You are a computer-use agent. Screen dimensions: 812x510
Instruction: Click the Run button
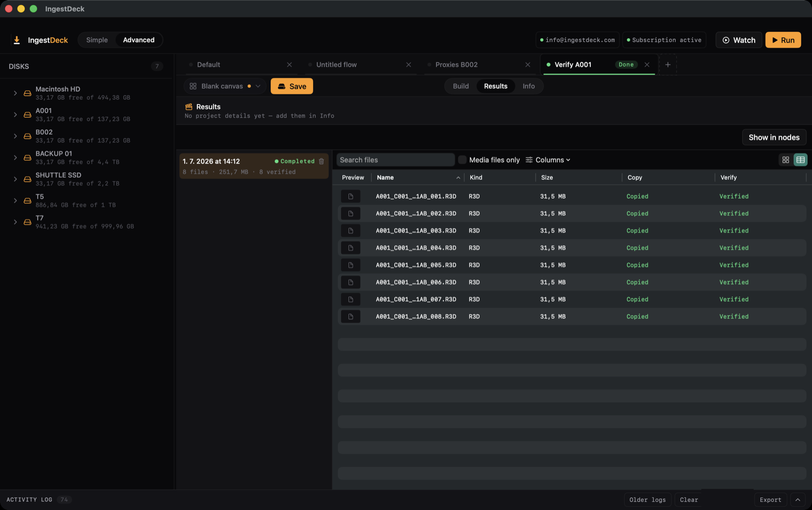[783, 40]
